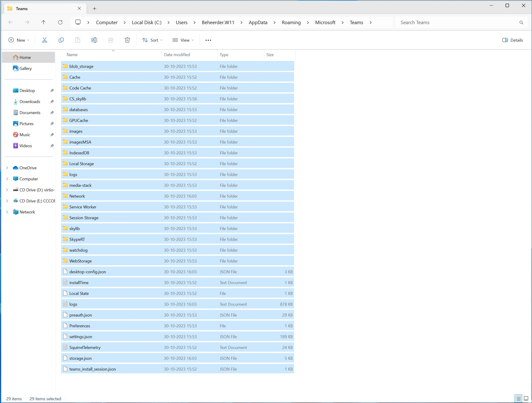
Task: Open chevron after Teams in breadcrumb
Action: point(371,23)
